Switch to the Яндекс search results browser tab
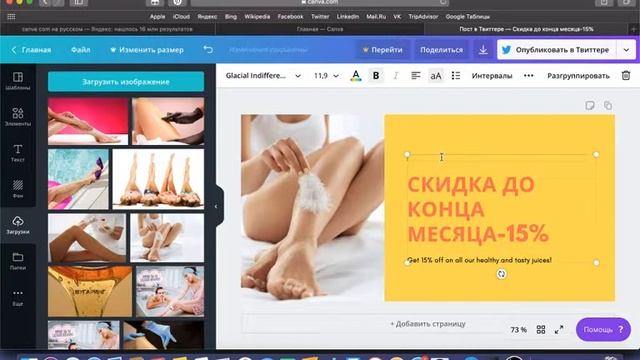Viewport: 640px width, 360px height. tap(107, 29)
